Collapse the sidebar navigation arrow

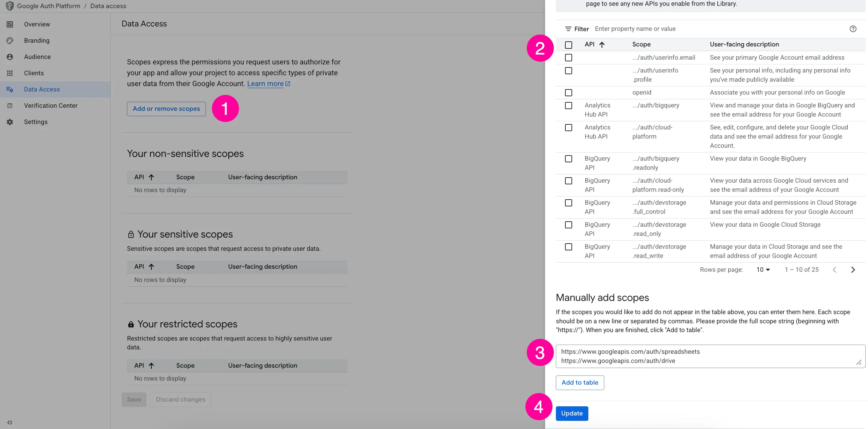click(9, 423)
